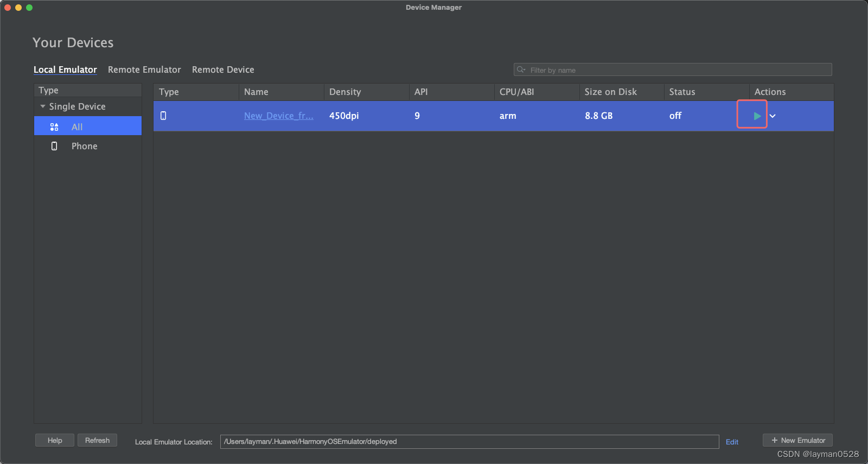Viewport: 868px width, 464px height.
Task: Click the API value 9
Action: [x=417, y=116]
